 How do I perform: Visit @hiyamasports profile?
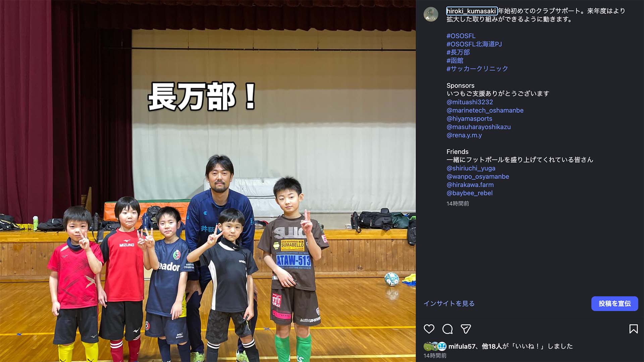tap(469, 119)
